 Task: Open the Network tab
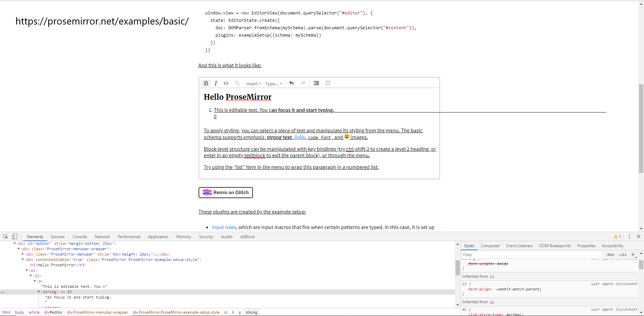[102, 237]
